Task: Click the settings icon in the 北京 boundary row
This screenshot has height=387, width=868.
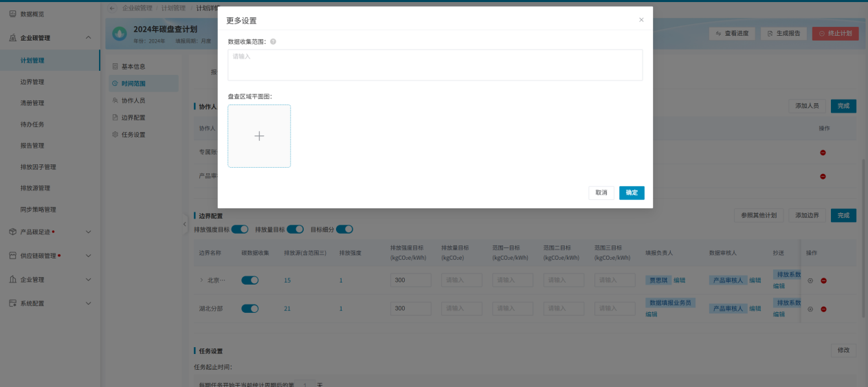Action: [x=810, y=280]
